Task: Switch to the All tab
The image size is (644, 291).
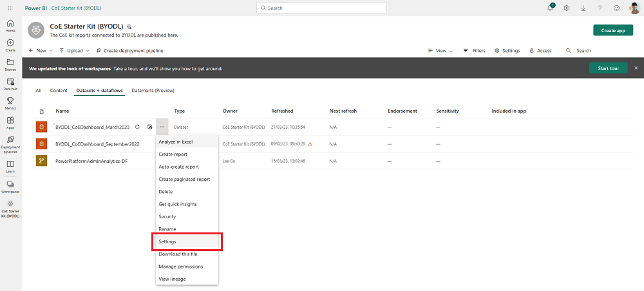Action: (39, 90)
